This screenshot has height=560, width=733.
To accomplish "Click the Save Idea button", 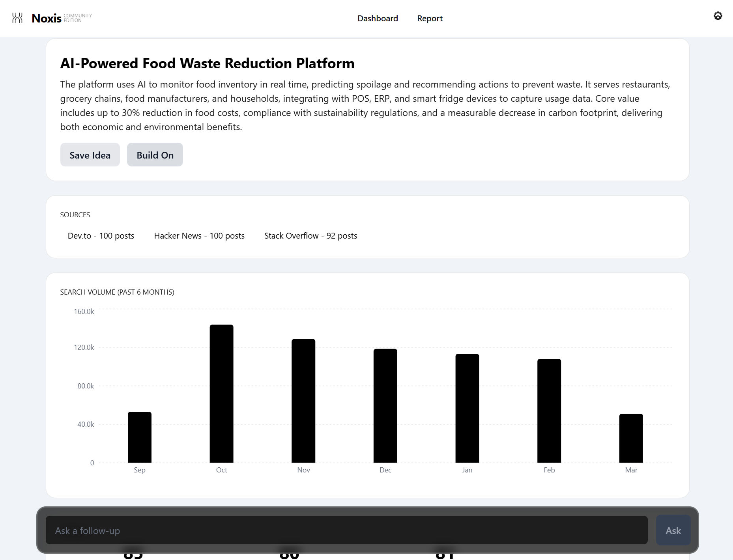I will pos(90,155).
